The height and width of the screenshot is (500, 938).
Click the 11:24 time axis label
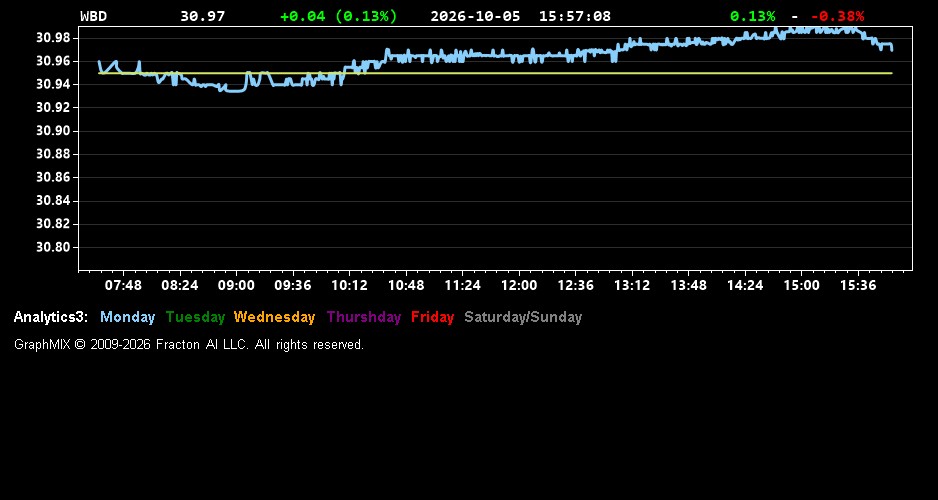click(x=462, y=285)
